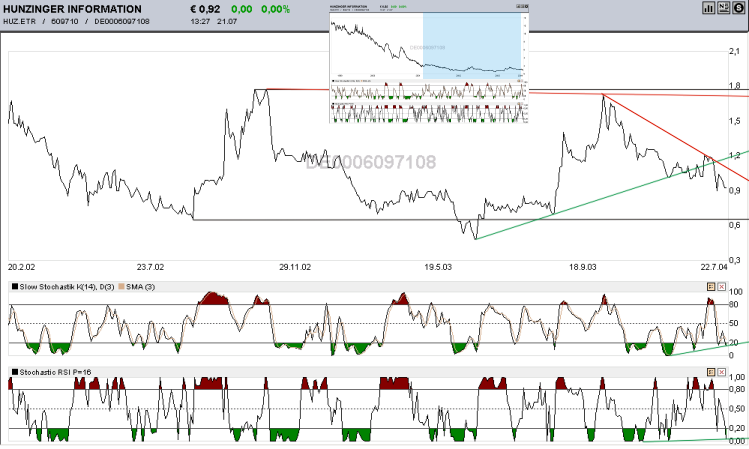Click the tan SMA (3) legend square
The image size is (749, 449).
[x=121, y=287]
